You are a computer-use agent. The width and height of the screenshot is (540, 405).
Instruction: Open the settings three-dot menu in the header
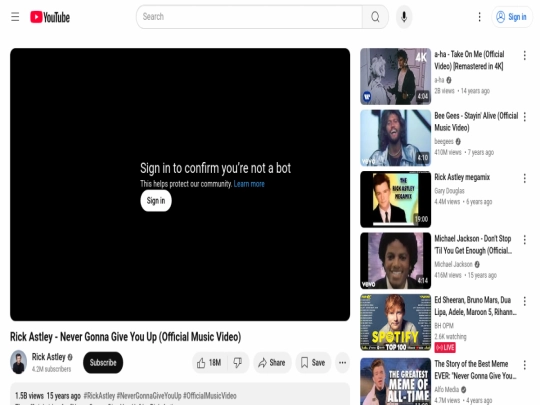[479, 17]
